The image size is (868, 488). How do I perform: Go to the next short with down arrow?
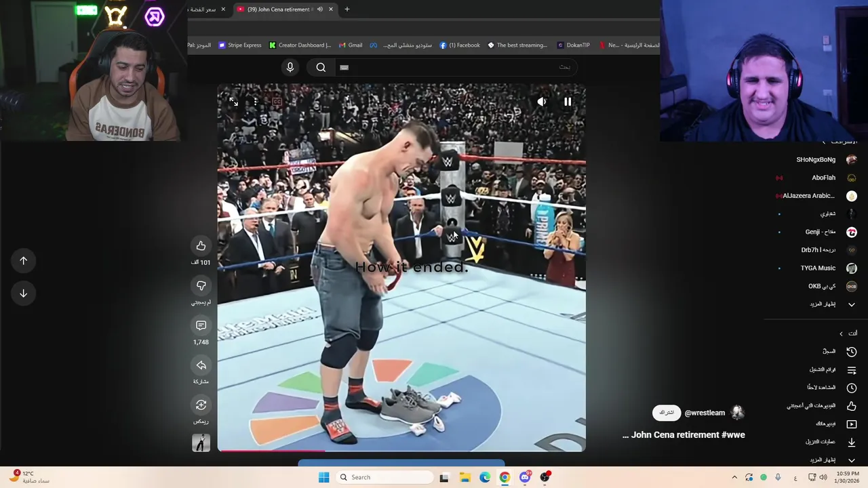(x=23, y=293)
